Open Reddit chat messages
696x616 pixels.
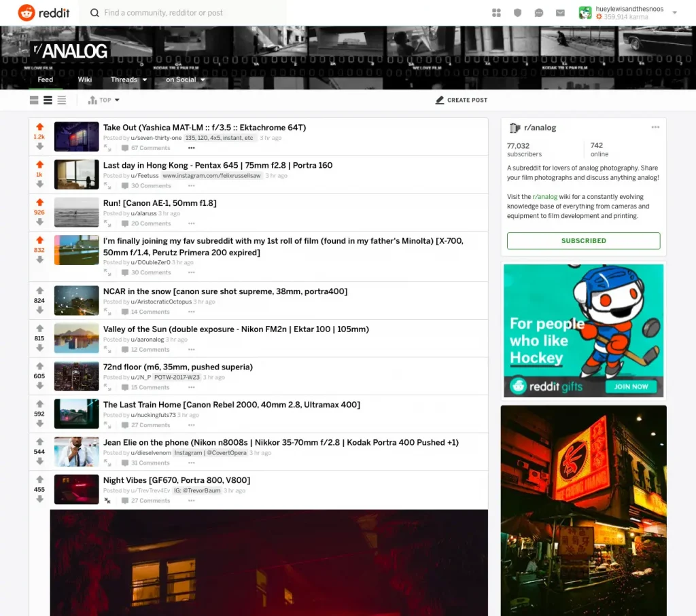point(538,12)
